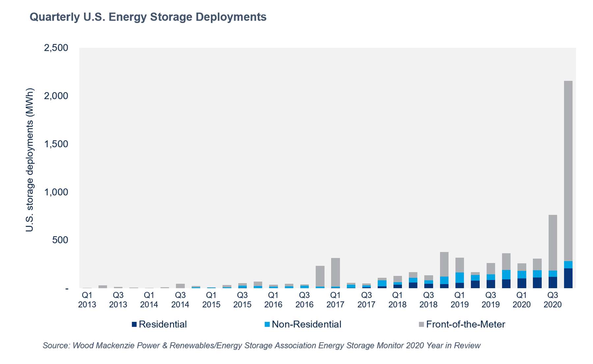Click the Residential legend color marker
The width and height of the screenshot is (593, 364).
tap(134, 324)
